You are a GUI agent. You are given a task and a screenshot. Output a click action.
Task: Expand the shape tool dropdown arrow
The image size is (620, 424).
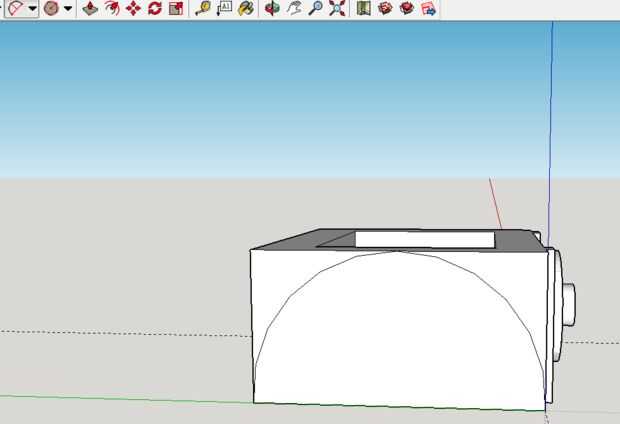pyautogui.click(x=68, y=8)
